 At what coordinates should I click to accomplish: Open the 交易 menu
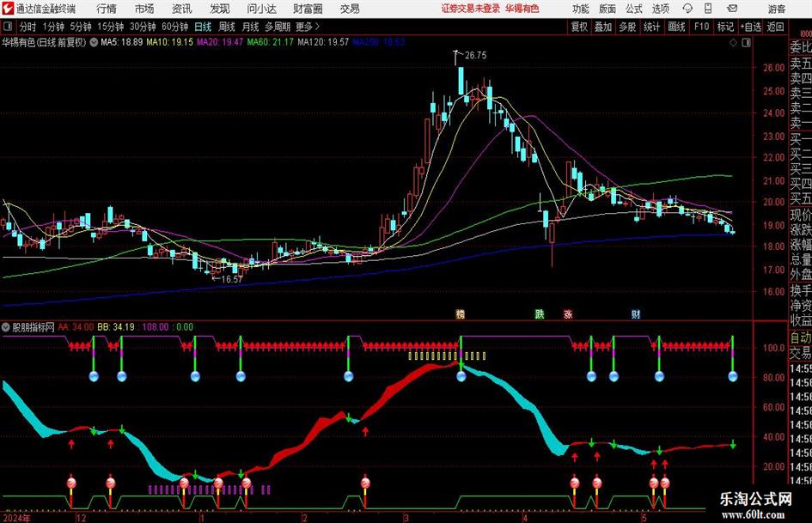click(350, 9)
